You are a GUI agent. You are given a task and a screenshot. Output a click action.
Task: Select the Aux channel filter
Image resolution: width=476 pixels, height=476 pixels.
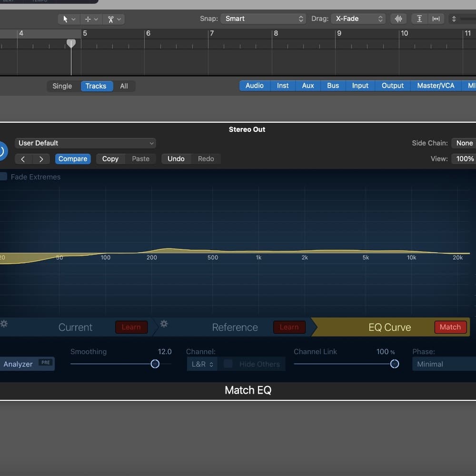(x=308, y=86)
